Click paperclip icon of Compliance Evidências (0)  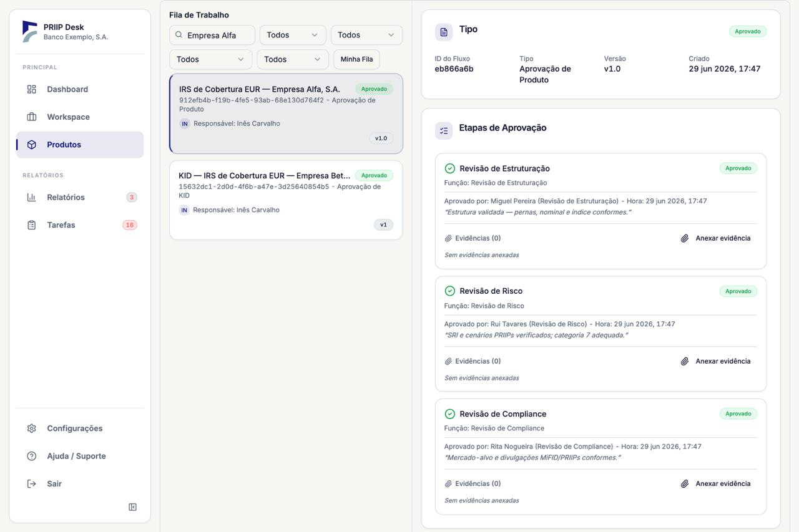click(448, 484)
